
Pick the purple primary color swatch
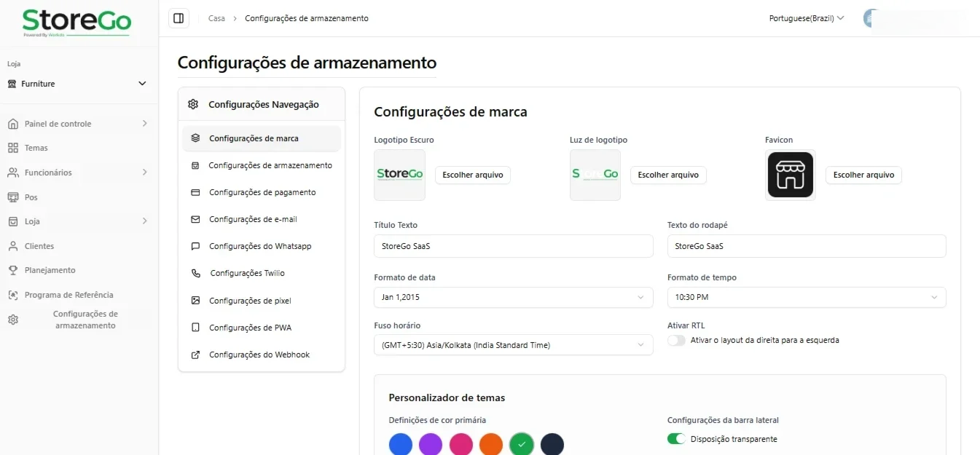pos(431,444)
